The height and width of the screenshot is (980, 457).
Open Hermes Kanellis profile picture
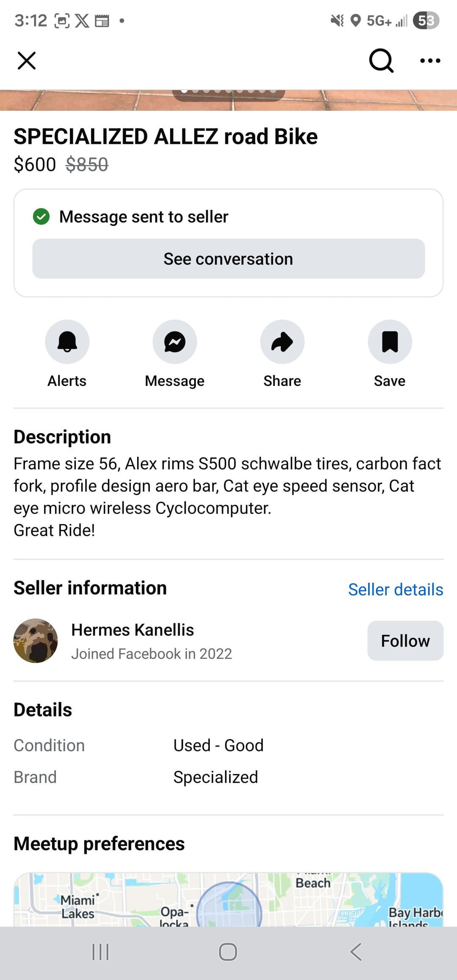coord(36,641)
